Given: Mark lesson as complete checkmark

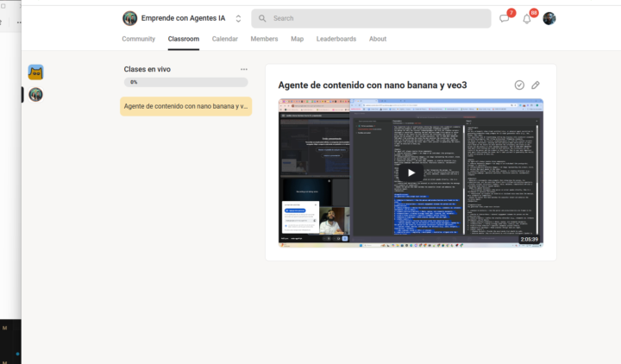Looking at the screenshot, I should point(519,85).
